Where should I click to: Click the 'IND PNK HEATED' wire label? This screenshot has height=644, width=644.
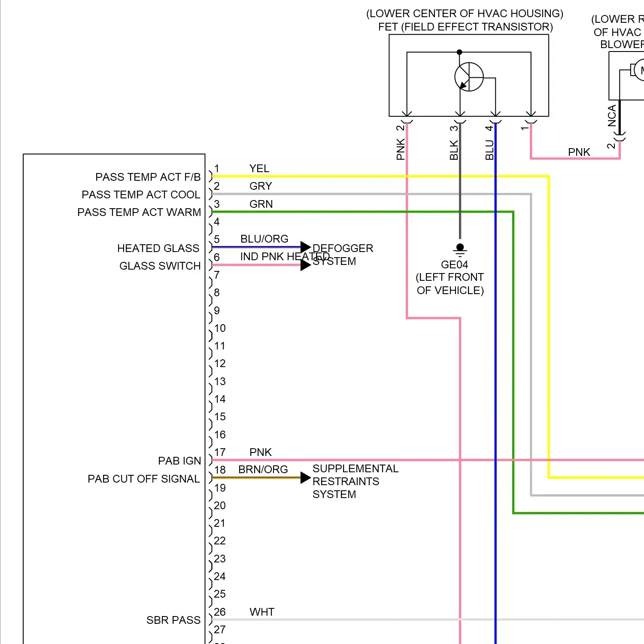(285, 256)
